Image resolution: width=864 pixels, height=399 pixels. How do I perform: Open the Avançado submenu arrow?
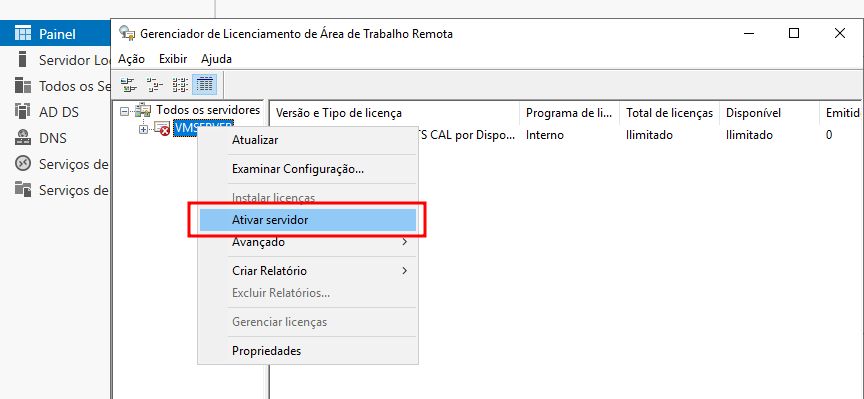tap(405, 241)
